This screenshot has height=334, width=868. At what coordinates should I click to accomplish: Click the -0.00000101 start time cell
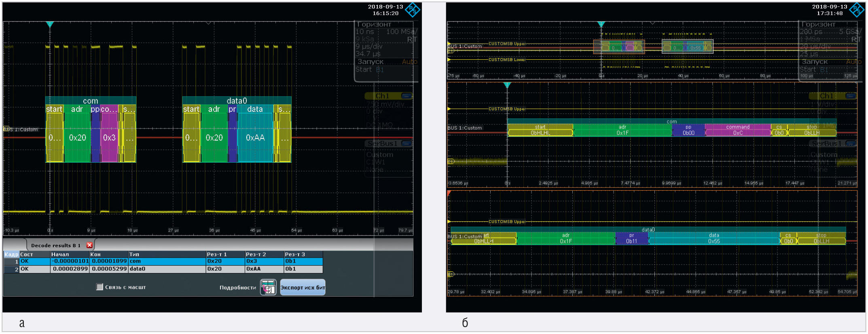70,261
